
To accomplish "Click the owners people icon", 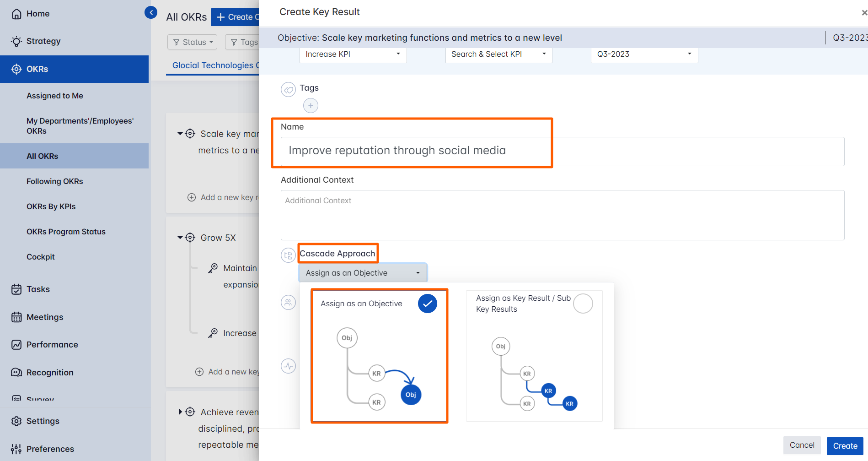I will tap(288, 302).
